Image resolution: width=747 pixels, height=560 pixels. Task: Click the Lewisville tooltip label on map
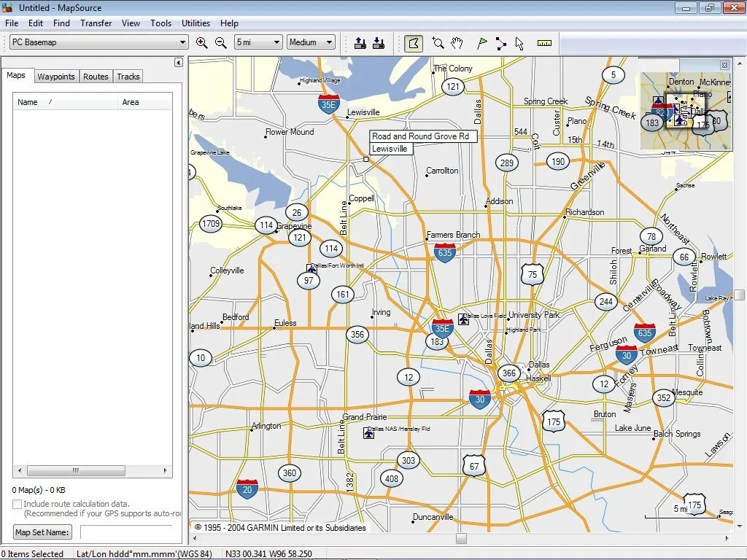[x=390, y=149]
